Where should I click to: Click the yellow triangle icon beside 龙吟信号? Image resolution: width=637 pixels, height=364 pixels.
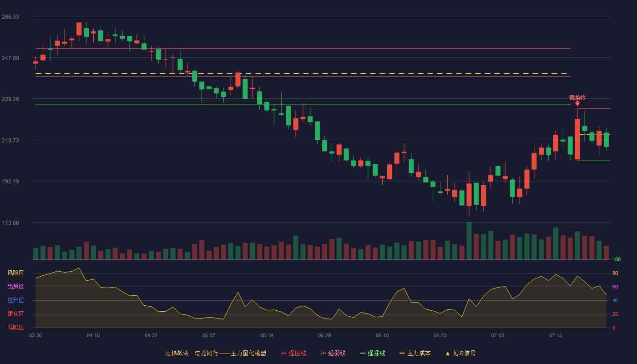(x=448, y=353)
